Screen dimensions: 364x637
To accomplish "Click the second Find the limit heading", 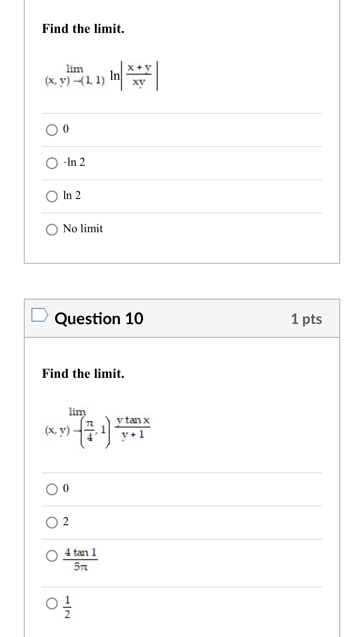I will pos(83,374).
